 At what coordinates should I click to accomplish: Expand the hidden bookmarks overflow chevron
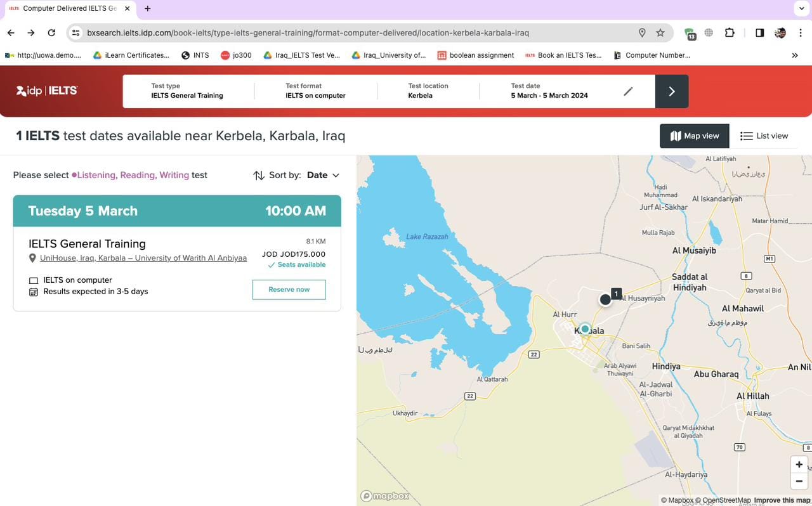point(795,55)
